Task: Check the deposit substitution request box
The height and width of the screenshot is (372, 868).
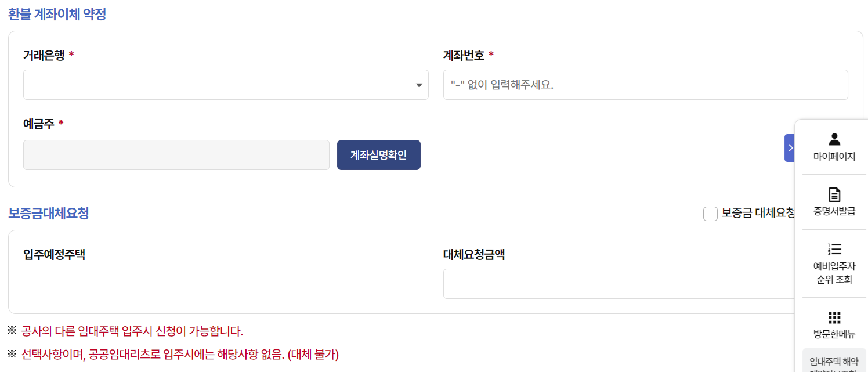Action: pos(710,214)
